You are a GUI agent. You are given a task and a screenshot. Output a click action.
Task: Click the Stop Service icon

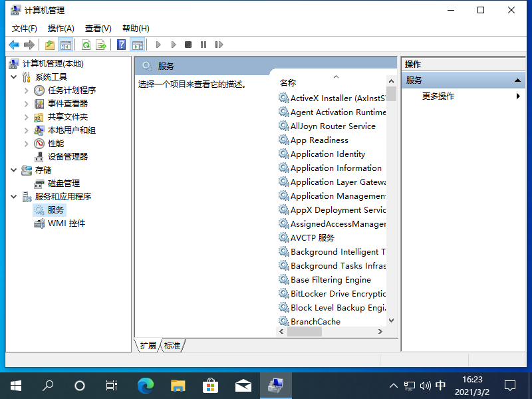(x=188, y=45)
